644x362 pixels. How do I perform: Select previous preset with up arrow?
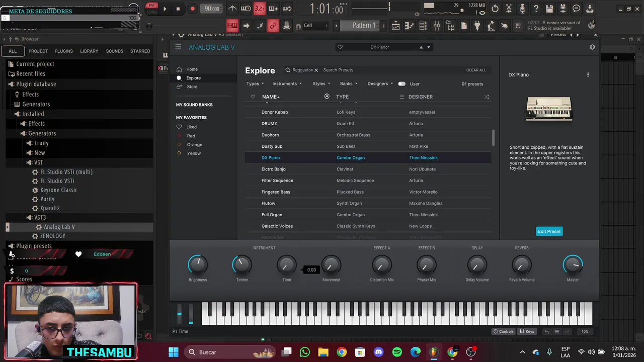[x=421, y=47]
